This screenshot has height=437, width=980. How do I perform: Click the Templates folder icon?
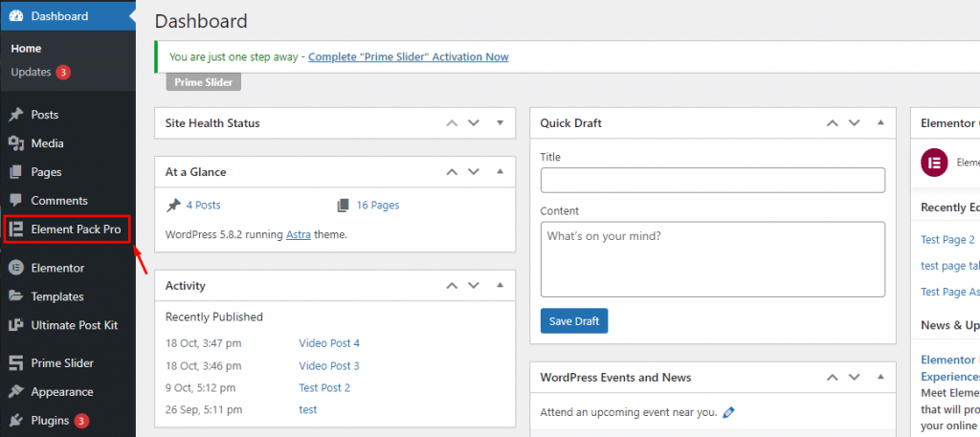[16, 296]
